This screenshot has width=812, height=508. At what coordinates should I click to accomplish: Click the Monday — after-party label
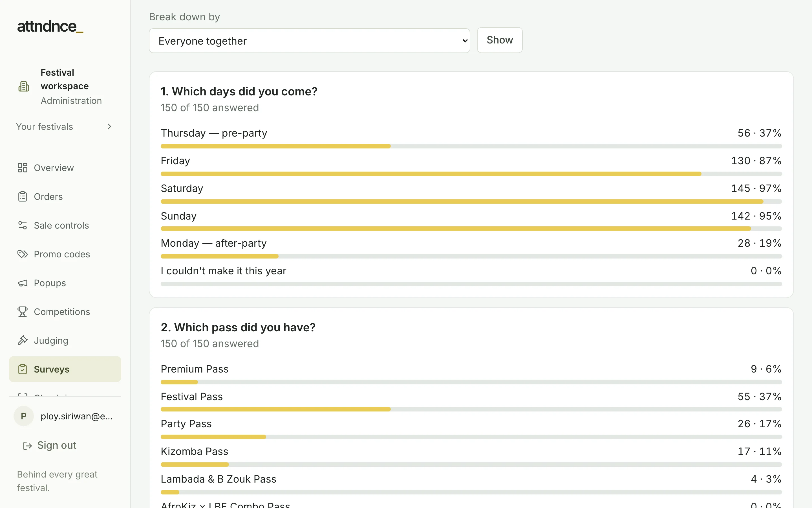coord(214,243)
